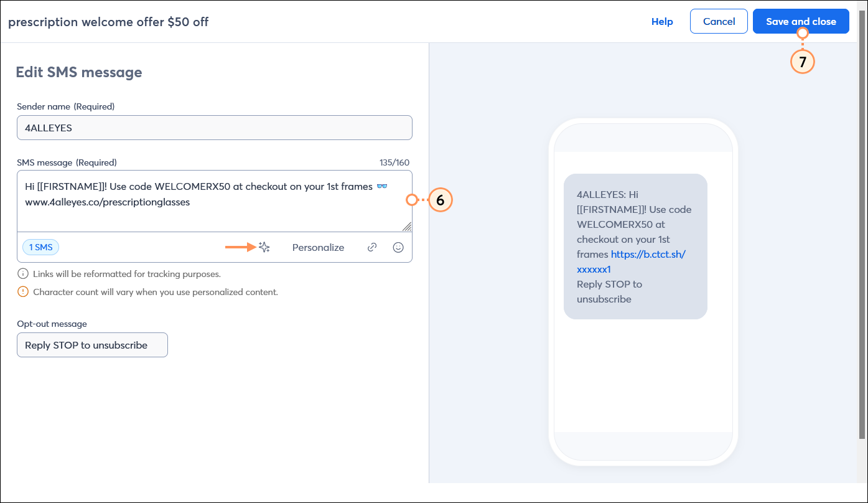Select the AI sparkle content generator icon
The image size is (868, 503).
(263, 247)
